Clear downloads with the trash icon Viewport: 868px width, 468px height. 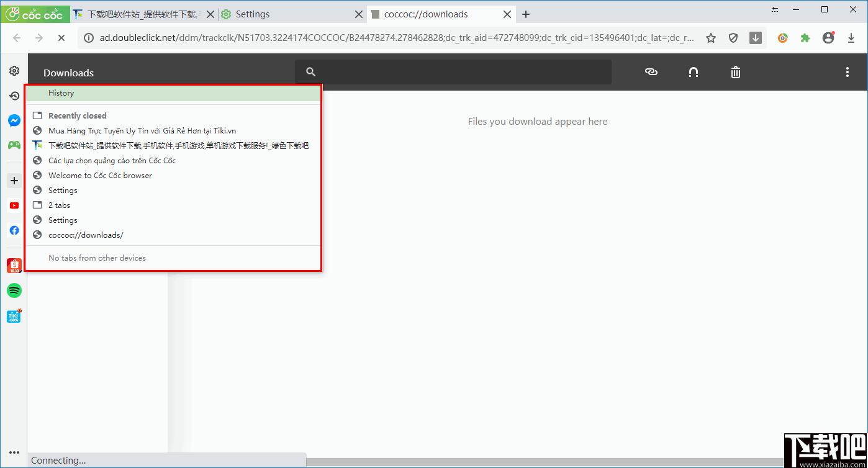(736, 72)
